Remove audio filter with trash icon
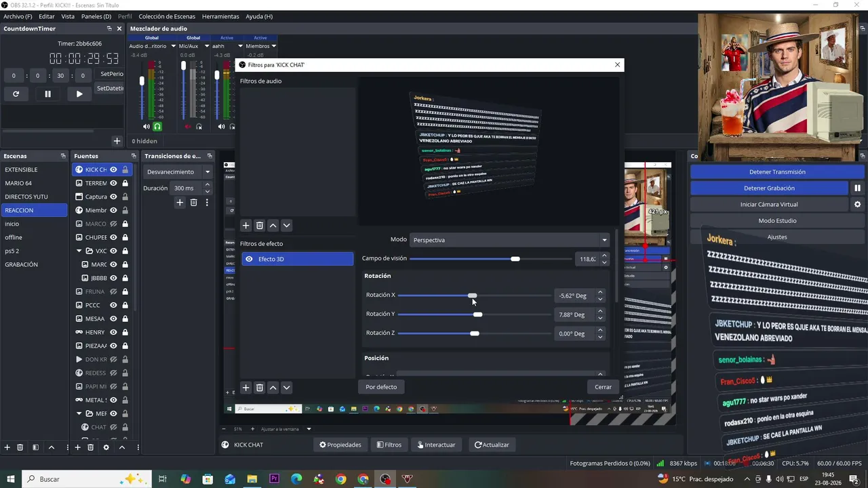 259,226
